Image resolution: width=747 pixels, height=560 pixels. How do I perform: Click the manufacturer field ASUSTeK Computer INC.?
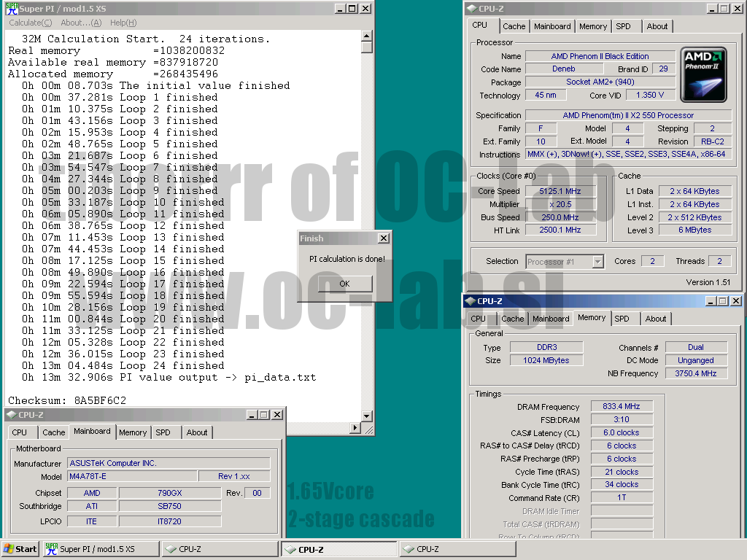point(169,463)
